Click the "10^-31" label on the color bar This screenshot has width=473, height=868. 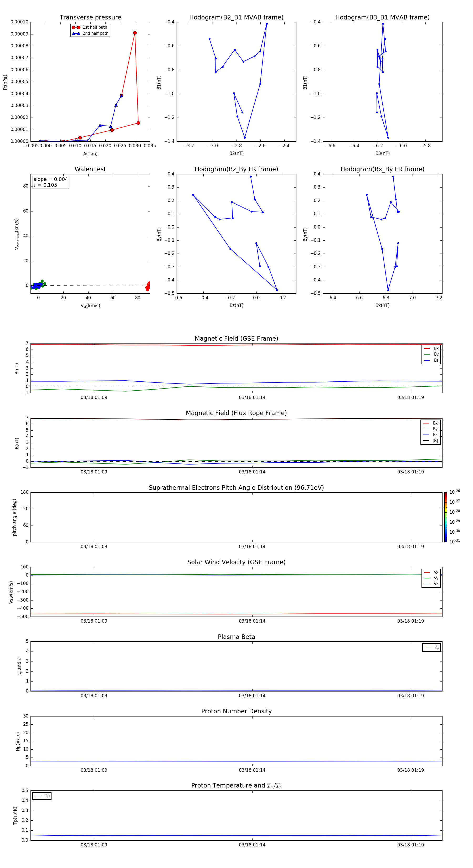point(455,542)
